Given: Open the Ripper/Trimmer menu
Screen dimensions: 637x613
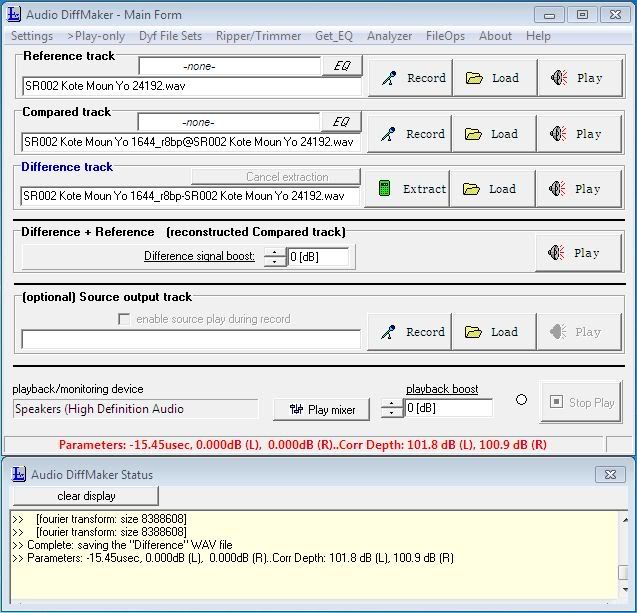Looking at the screenshot, I should (x=258, y=36).
